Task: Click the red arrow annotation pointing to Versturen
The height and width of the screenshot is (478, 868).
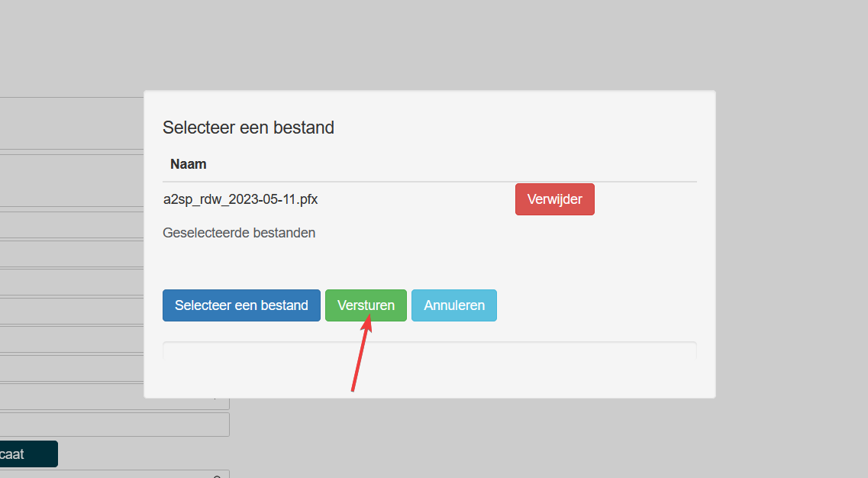Action: 360,357
